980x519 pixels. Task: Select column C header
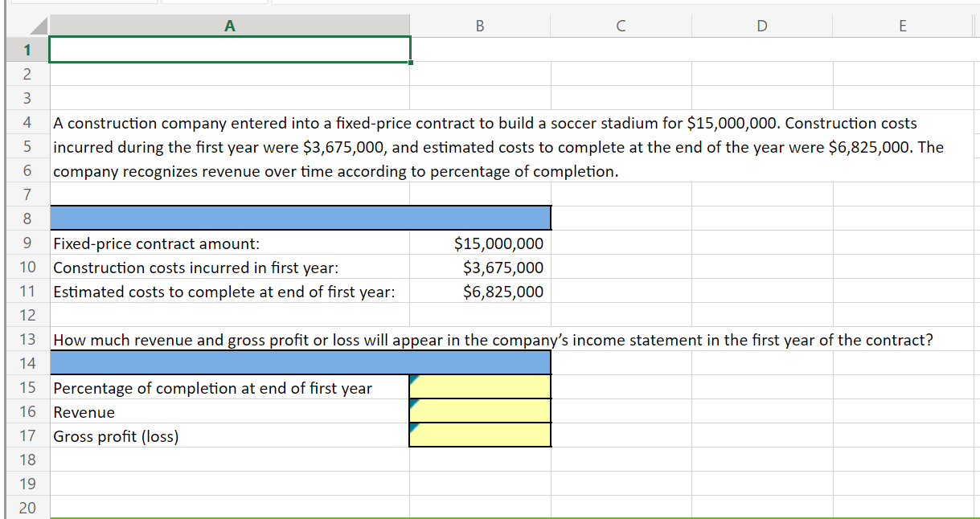click(621, 26)
